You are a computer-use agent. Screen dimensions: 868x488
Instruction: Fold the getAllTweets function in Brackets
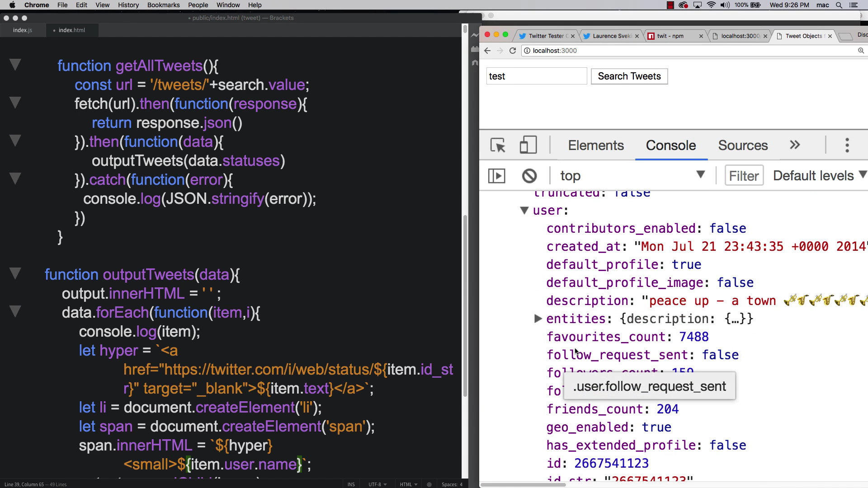tap(15, 65)
